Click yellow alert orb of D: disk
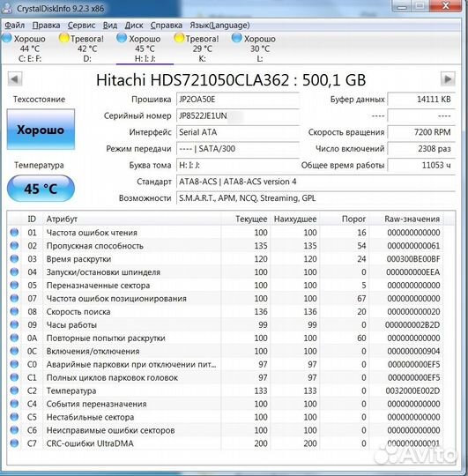Screen dimensions: 468x476 coord(64,38)
